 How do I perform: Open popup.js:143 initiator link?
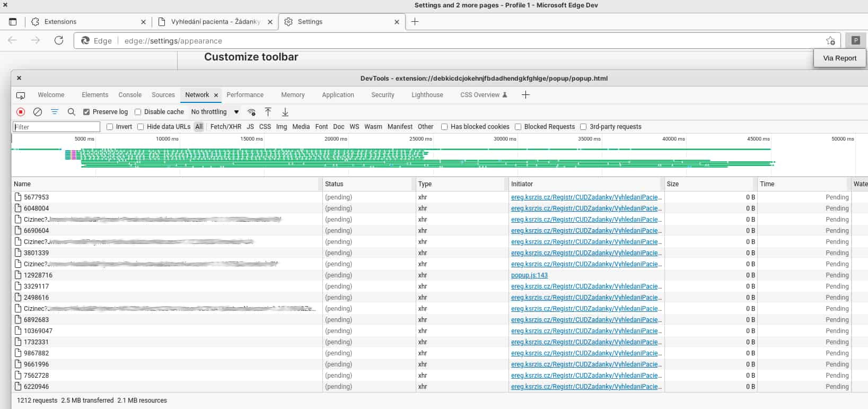(529, 275)
